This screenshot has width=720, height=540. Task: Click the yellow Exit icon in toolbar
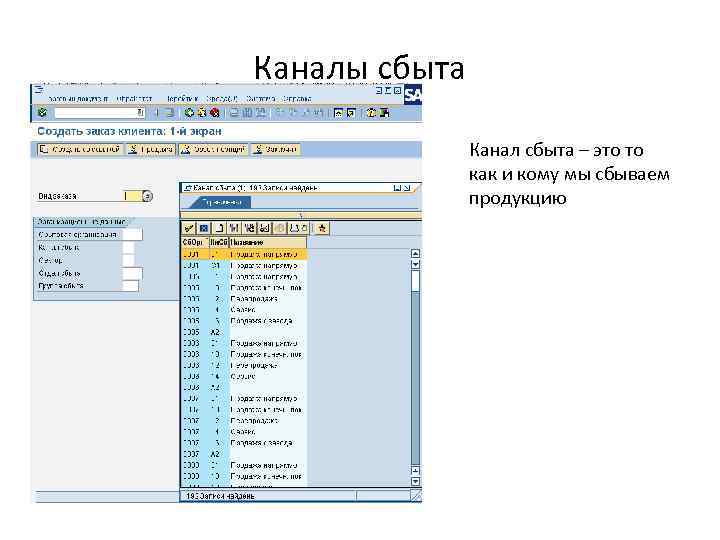(202, 112)
